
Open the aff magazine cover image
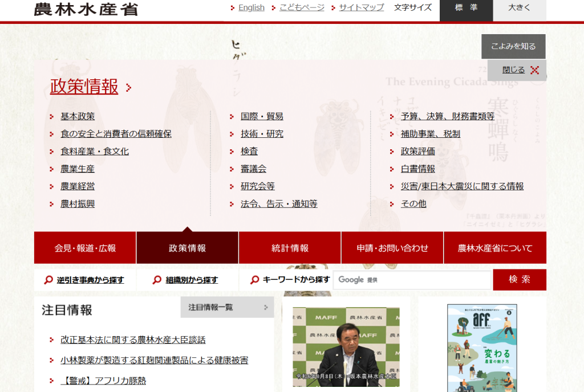click(481, 348)
